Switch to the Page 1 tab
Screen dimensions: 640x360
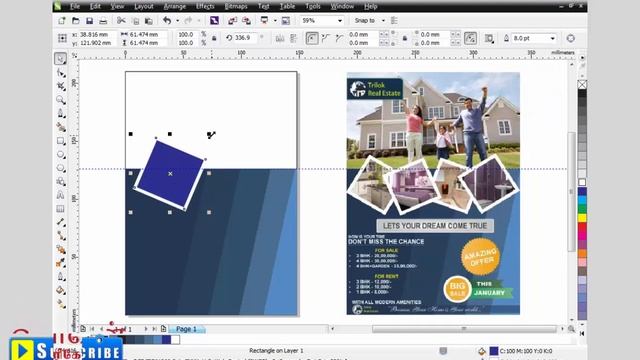click(186, 329)
